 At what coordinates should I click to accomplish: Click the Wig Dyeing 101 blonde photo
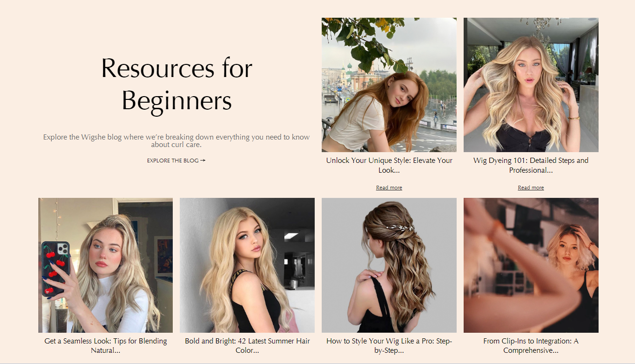pyautogui.click(x=531, y=85)
